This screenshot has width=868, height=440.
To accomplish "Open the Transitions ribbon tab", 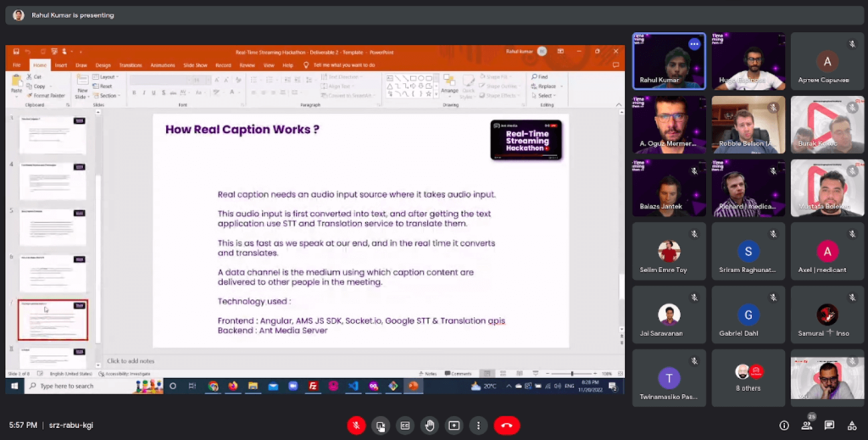I will [131, 65].
